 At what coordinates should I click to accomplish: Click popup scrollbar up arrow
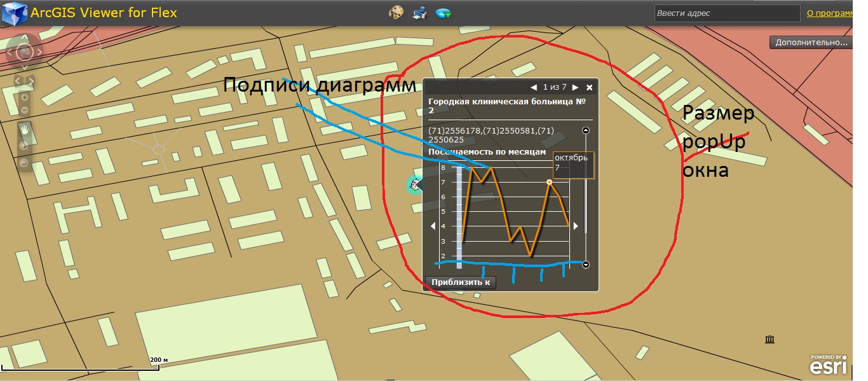pyautogui.click(x=586, y=130)
